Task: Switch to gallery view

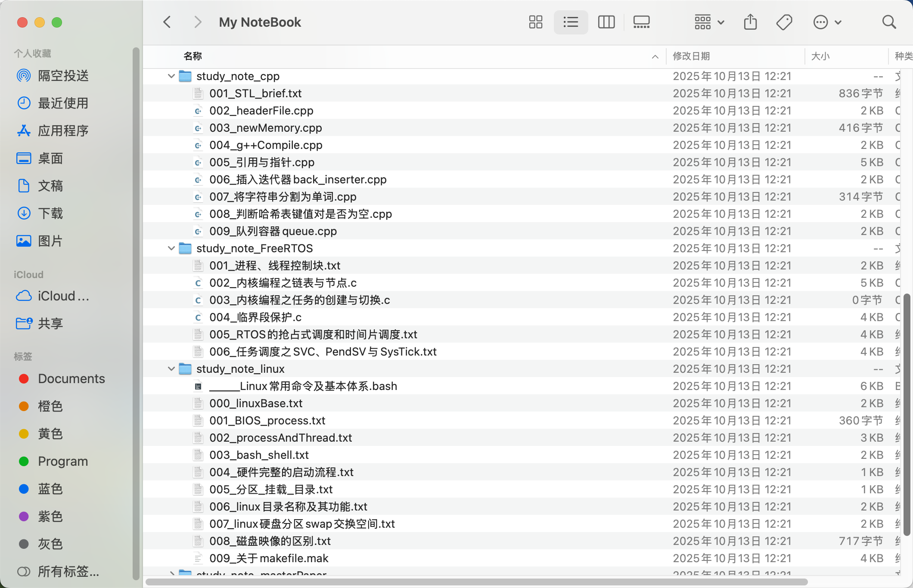Action: point(641,22)
